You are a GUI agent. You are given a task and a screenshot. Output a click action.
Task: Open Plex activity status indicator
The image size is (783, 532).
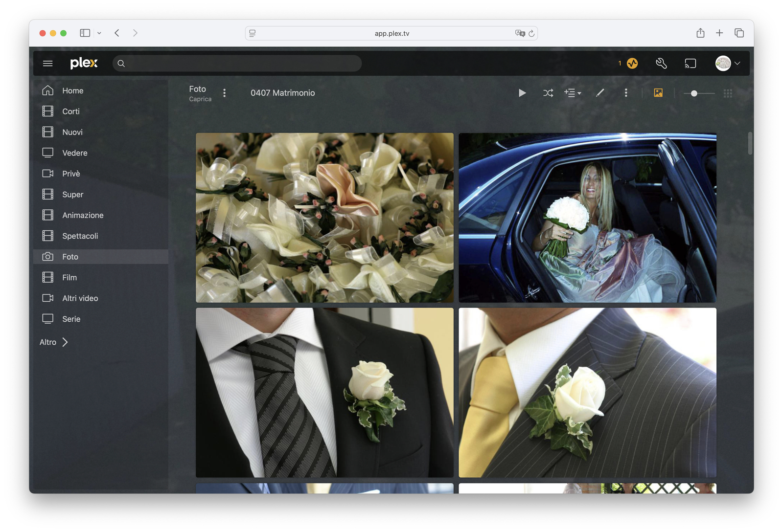coord(632,63)
